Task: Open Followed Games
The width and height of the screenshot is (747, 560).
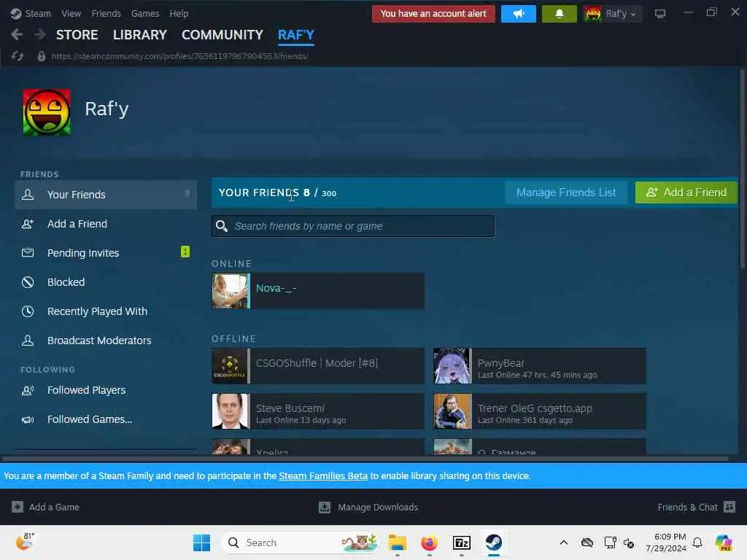Action: coord(106,419)
